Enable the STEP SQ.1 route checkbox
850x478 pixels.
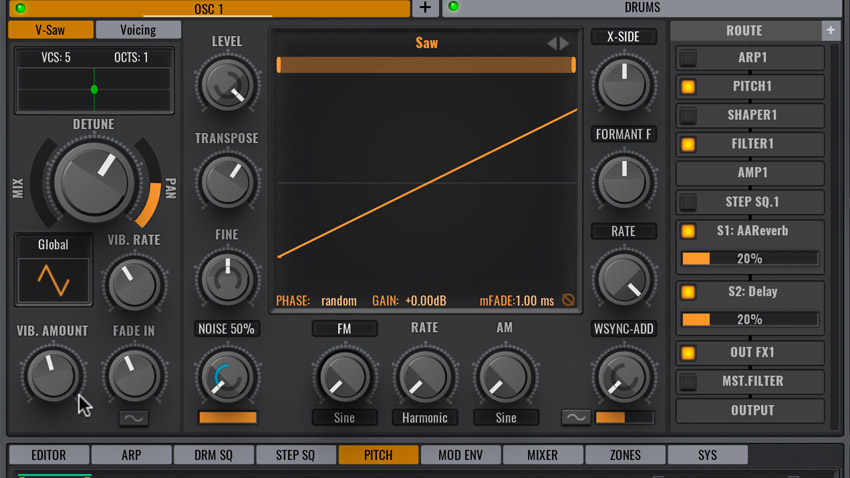point(688,202)
